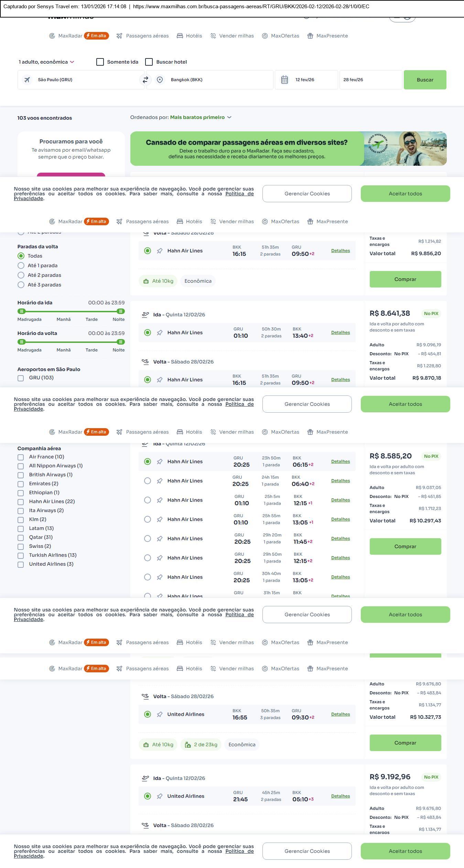Expand the Mais baratos primeiro sort dropdown
Viewport: 464px width, 868px height.
tap(201, 117)
